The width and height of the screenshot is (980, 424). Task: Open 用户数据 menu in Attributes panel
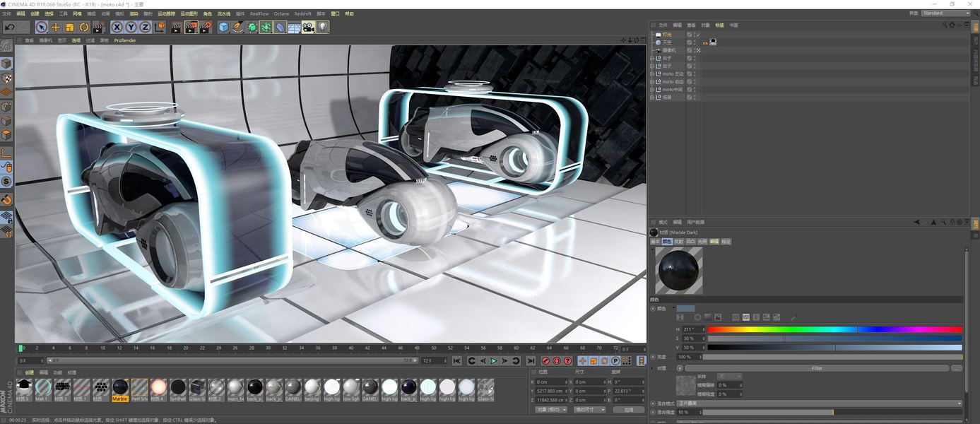(695, 222)
